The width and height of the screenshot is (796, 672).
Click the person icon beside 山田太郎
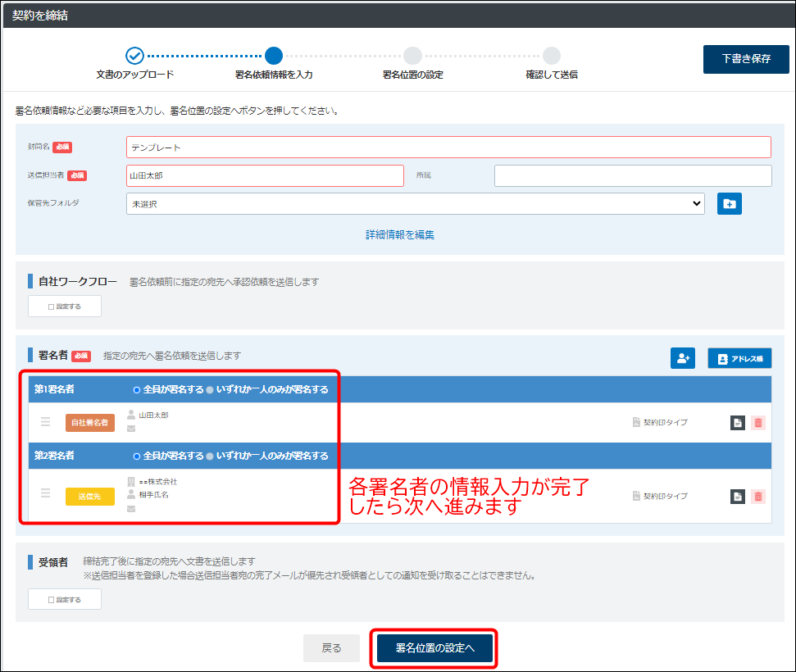pos(131,415)
